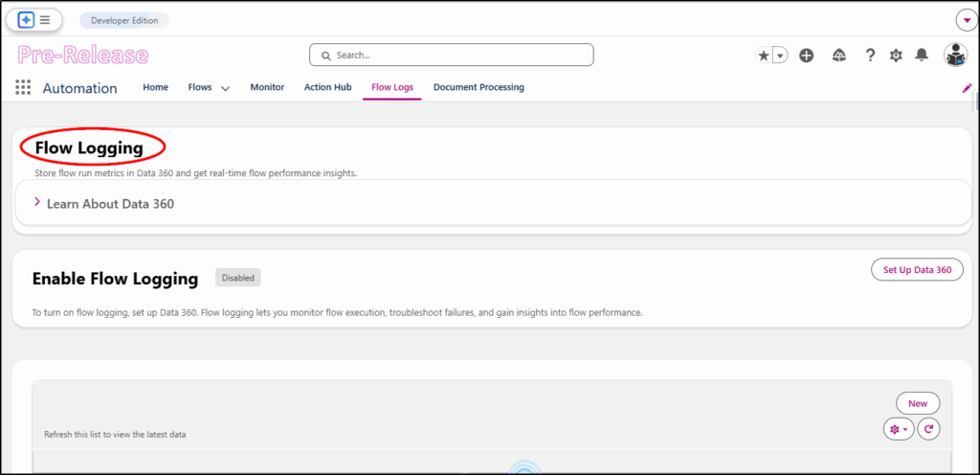Open the Help question mark icon
Viewport: 980px width, 475px height.
[870, 56]
